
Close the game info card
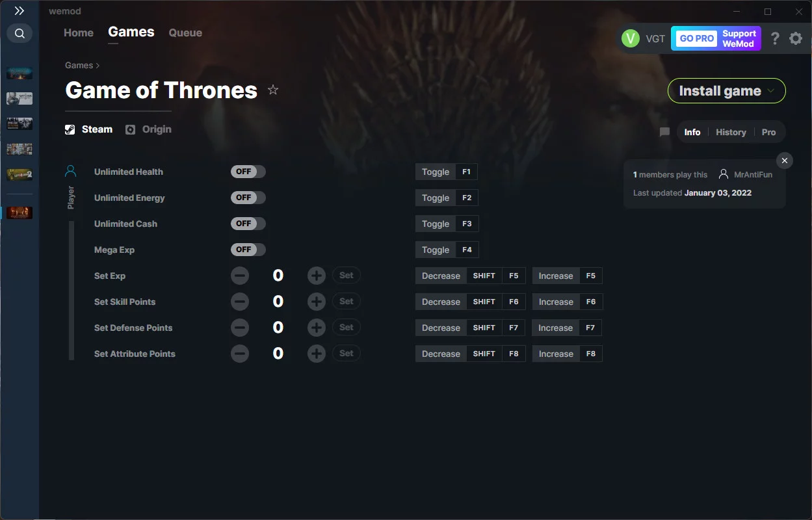point(785,161)
